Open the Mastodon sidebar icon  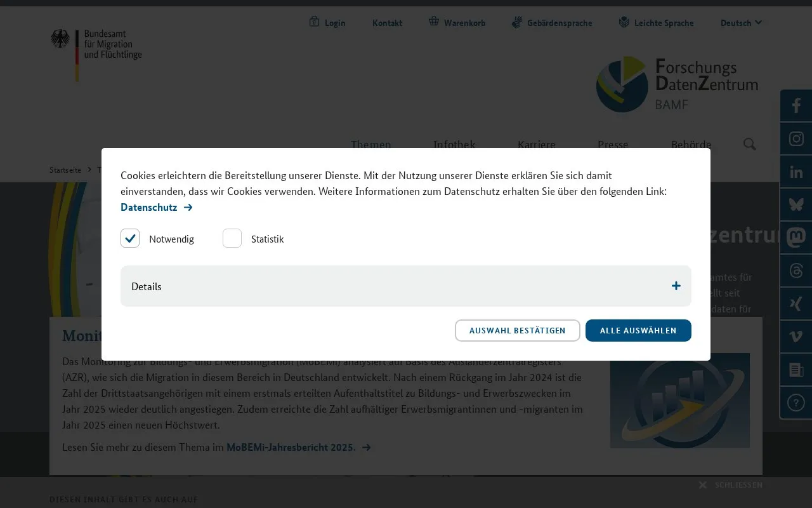click(796, 237)
